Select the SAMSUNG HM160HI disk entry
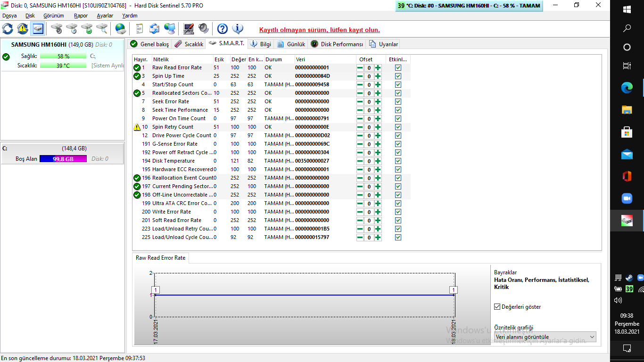This screenshot has width=644, height=362. click(x=62, y=55)
